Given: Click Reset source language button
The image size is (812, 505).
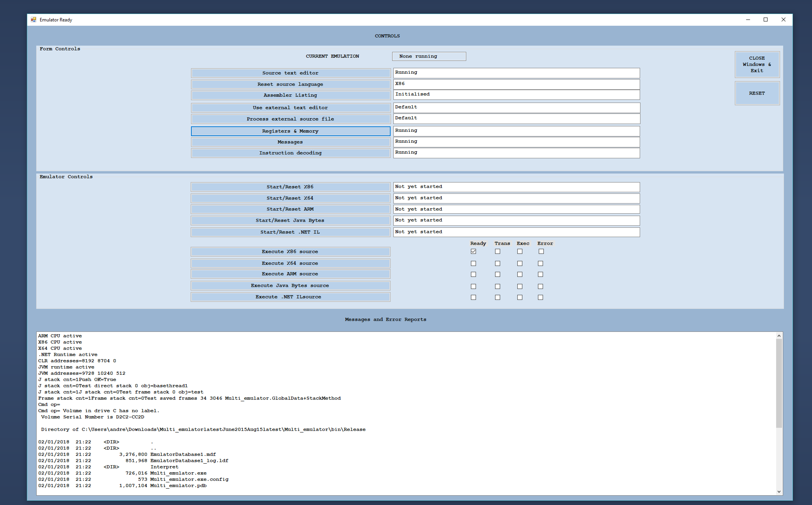Looking at the screenshot, I should click(x=290, y=84).
